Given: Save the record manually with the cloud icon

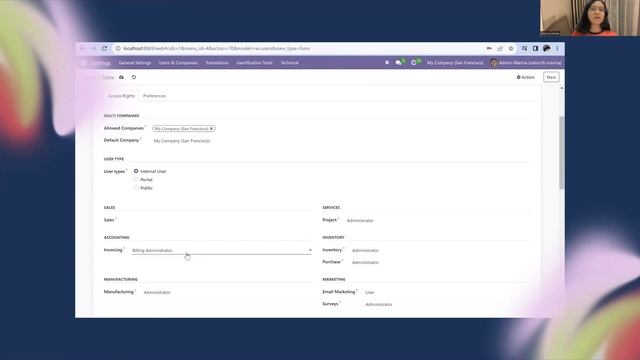Looking at the screenshot, I should point(121,77).
